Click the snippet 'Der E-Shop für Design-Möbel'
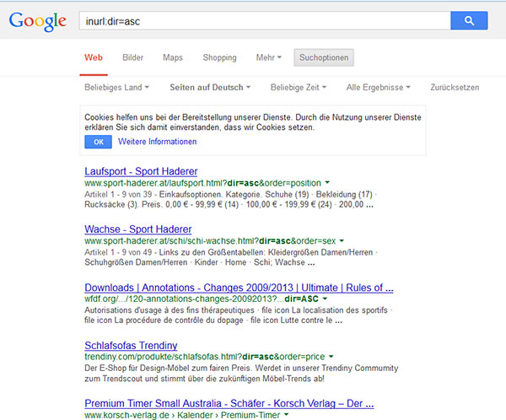This screenshot has height=420, width=506. tap(241, 373)
